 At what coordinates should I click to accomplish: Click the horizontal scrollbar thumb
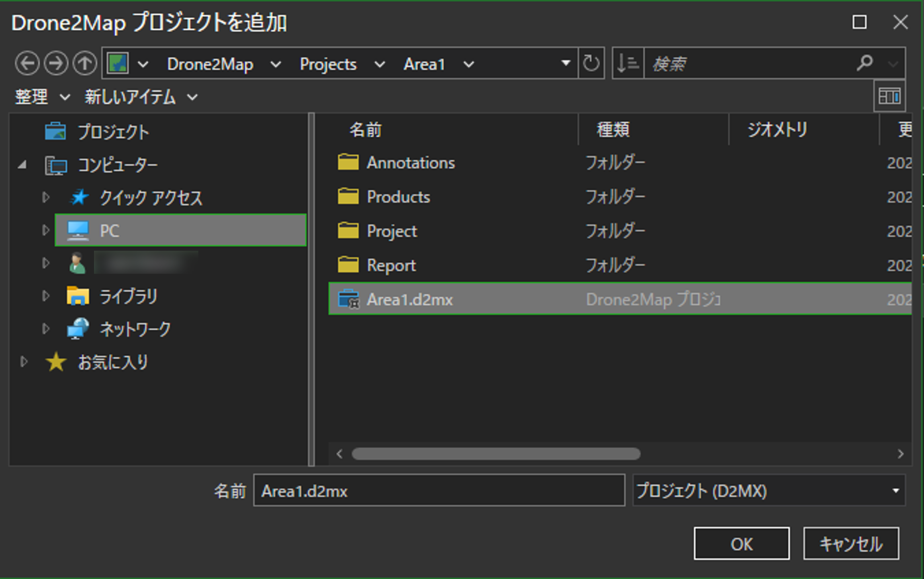click(496, 454)
